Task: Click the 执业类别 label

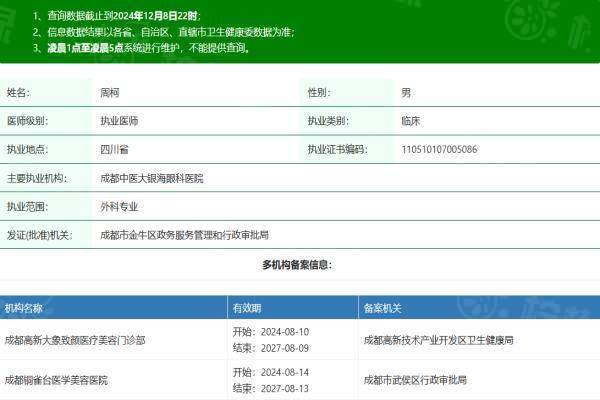Action: pos(328,121)
